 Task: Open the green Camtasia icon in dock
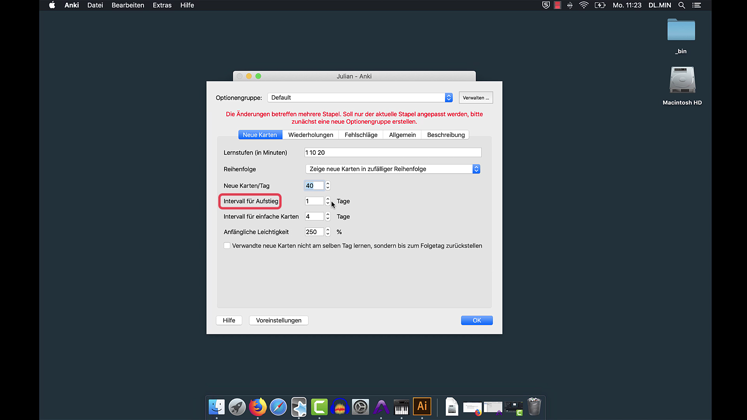[x=319, y=407]
